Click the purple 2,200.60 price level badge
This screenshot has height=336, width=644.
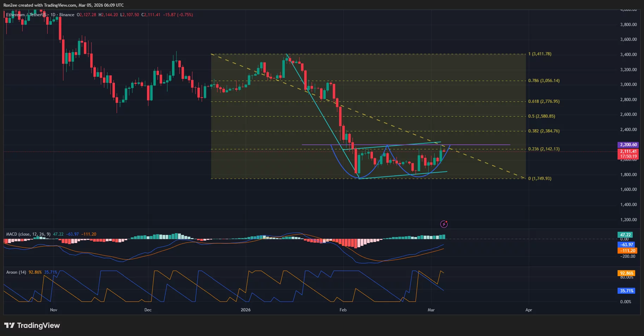click(x=627, y=145)
